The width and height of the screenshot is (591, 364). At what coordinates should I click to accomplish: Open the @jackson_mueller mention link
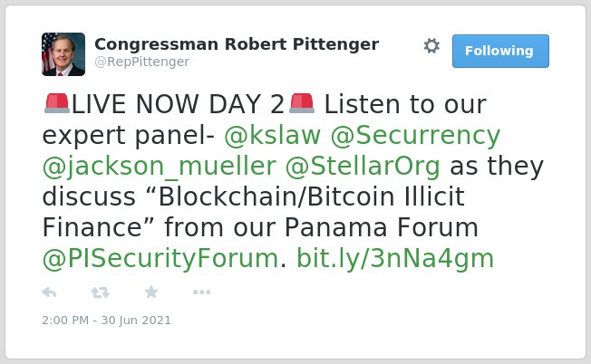(x=159, y=167)
